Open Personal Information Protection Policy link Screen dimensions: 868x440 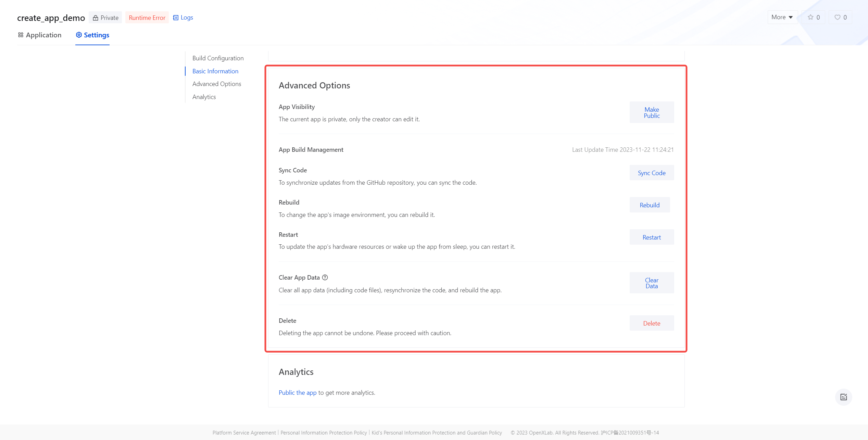click(x=323, y=433)
